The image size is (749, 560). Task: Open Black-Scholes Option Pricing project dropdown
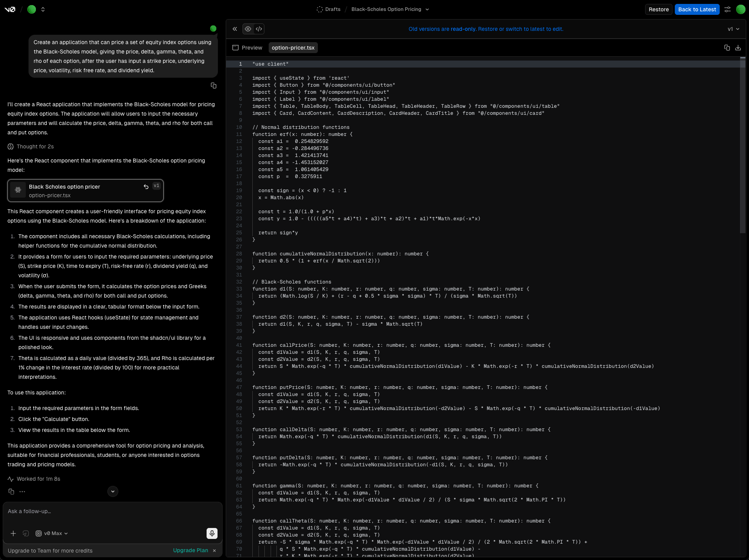click(x=390, y=9)
